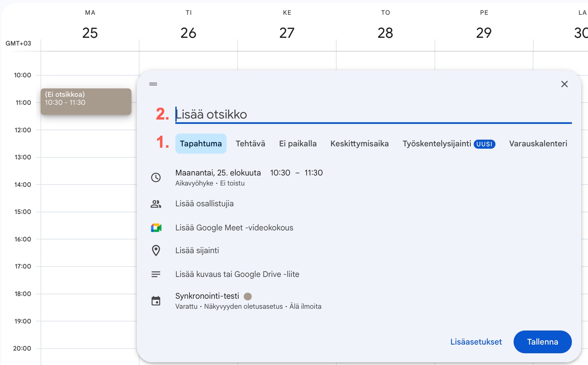
Task: Click the participants people icon
Action: pyautogui.click(x=156, y=204)
